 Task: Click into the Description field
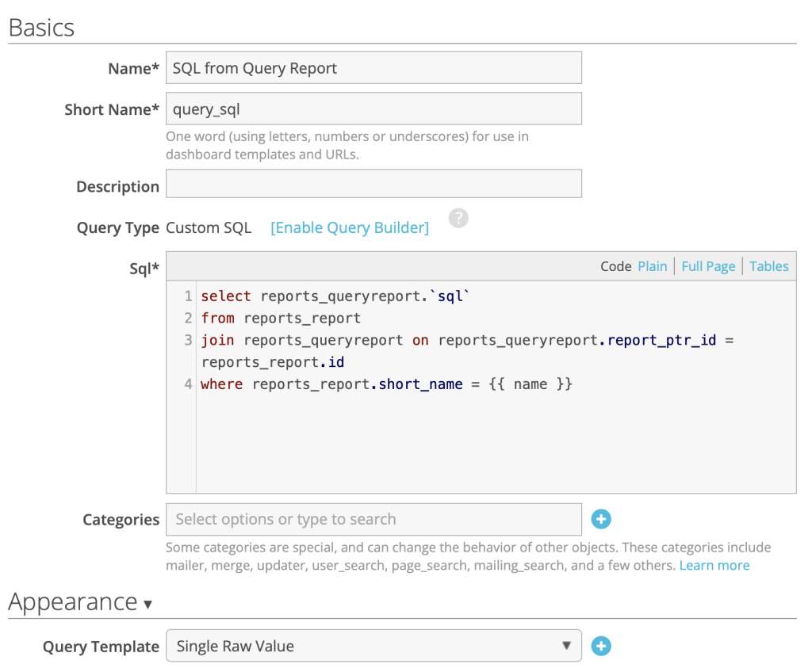click(373, 184)
